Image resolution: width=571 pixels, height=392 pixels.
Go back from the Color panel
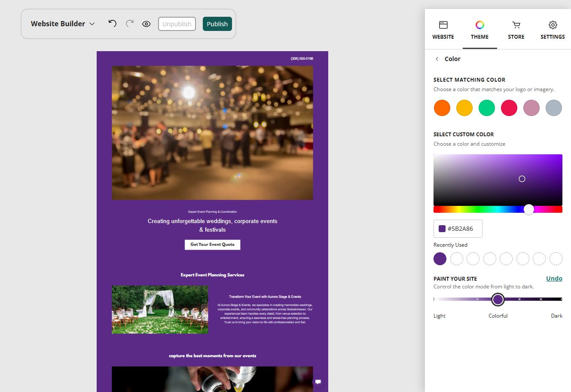pyautogui.click(x=437, y=59)
